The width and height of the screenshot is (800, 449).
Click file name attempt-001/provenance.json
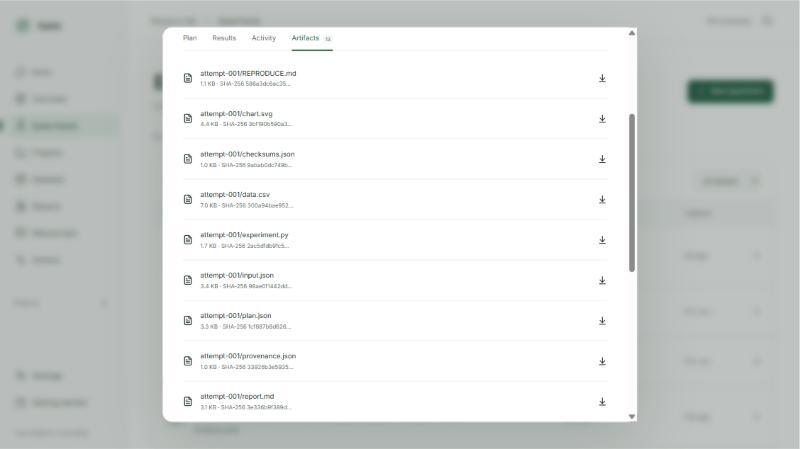click(x=248, y=356)
